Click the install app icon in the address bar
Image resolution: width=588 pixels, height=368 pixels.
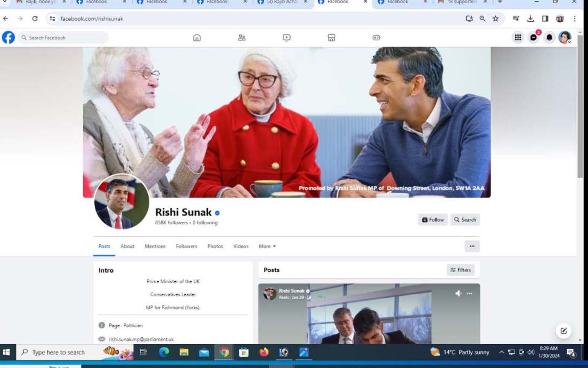[x=469, y=18]
